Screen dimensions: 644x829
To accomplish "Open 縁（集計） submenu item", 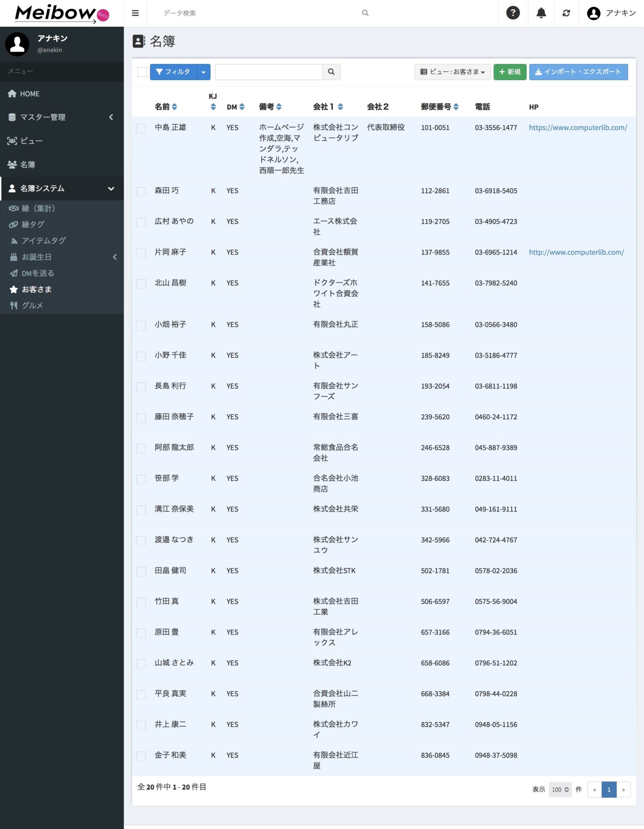I will pyautogui.click(x=62, y=209).
